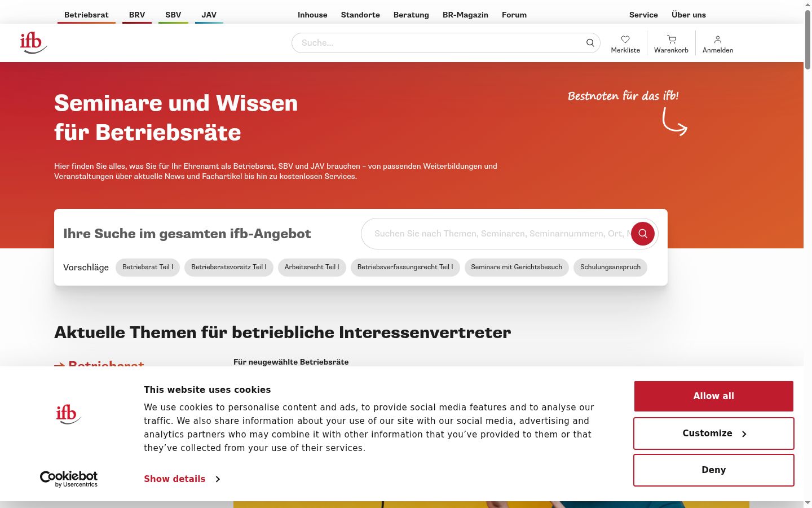This screenshot has width=812, height=508.
Task: Click the heading 'Seminare und Wissen für Betriebsräte'
Action: coord(176,117)
